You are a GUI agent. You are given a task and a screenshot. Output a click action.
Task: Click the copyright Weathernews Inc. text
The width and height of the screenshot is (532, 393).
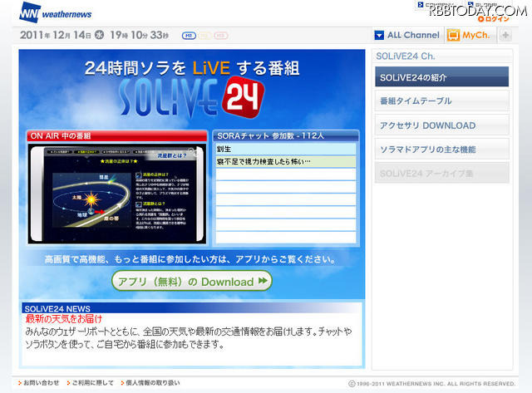[431, 384]
